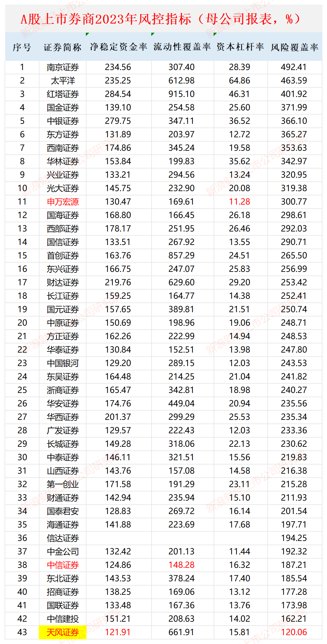This screenshot has height=644, width=327.
Task: Select the 东方证券 cell
Action: (63, 135)
